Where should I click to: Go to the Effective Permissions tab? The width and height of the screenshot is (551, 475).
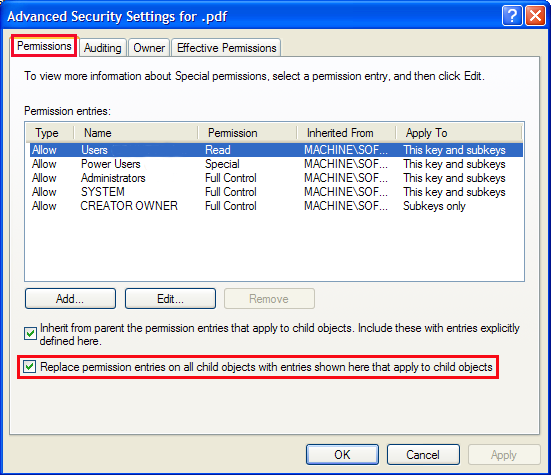point(226,47)
